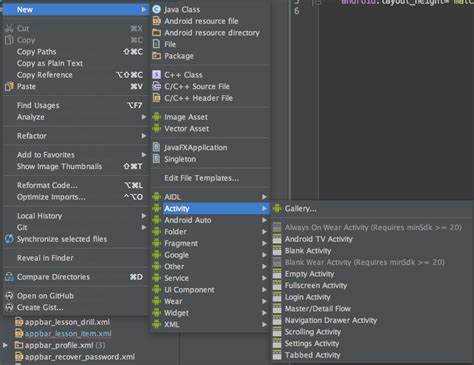Click the Navigation Drawer Activity icon
Viewport: 474px width, 365px height.
277,320
